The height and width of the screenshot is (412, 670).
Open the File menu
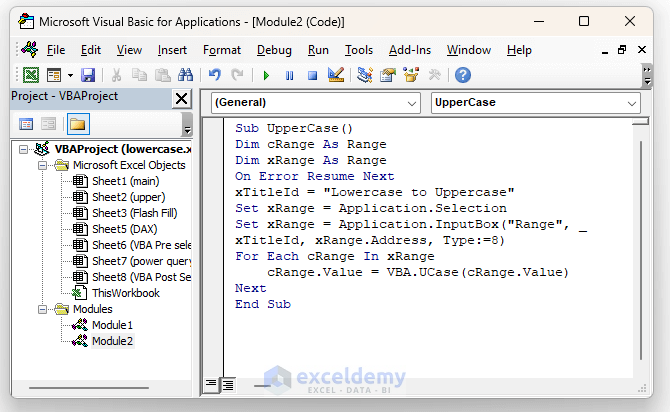coord(56,50)
